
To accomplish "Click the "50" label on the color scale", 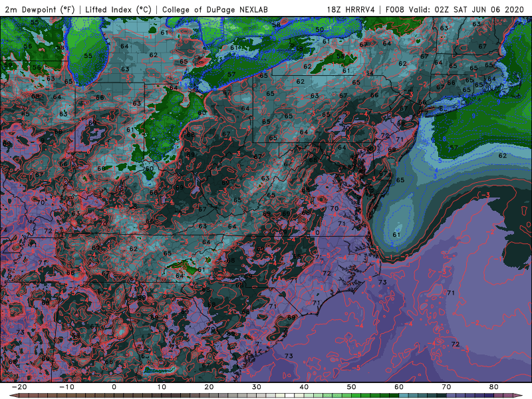I will [x=352, y=387].
